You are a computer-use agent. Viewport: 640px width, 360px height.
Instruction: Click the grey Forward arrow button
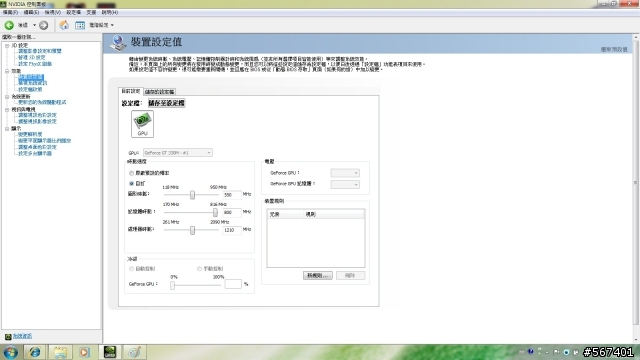(x=44, y=25)
